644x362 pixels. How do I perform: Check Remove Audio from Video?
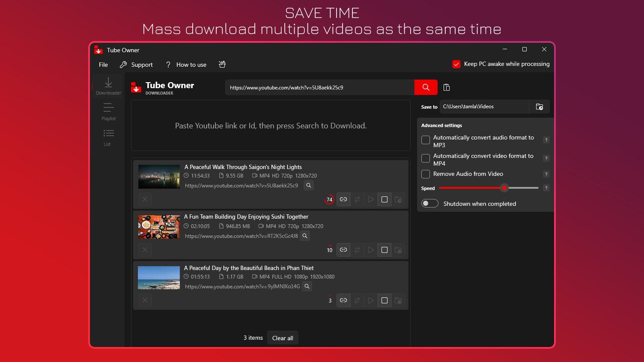pyautogui.click(x=425, y=174)
